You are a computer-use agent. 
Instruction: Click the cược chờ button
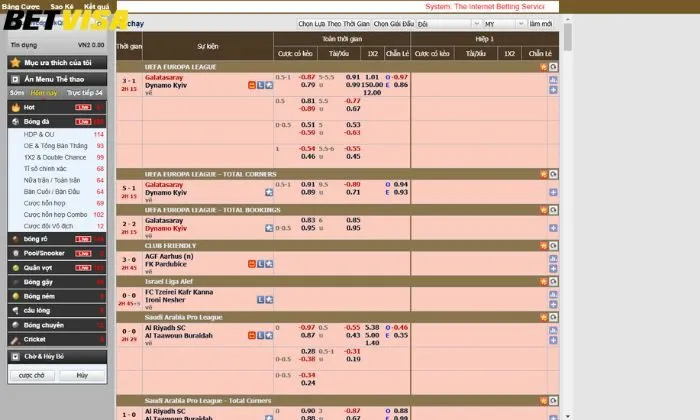coord(32,375)
